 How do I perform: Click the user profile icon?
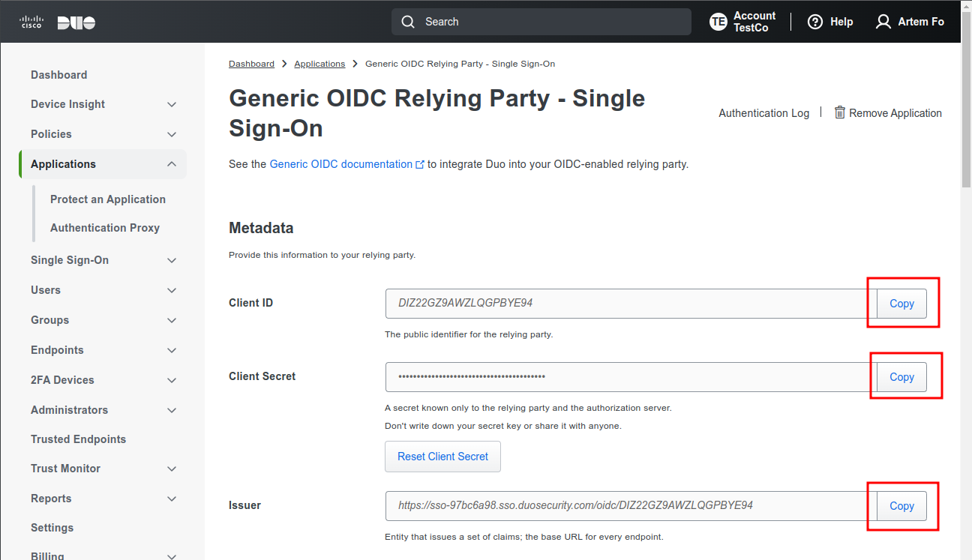click(883, 22)
